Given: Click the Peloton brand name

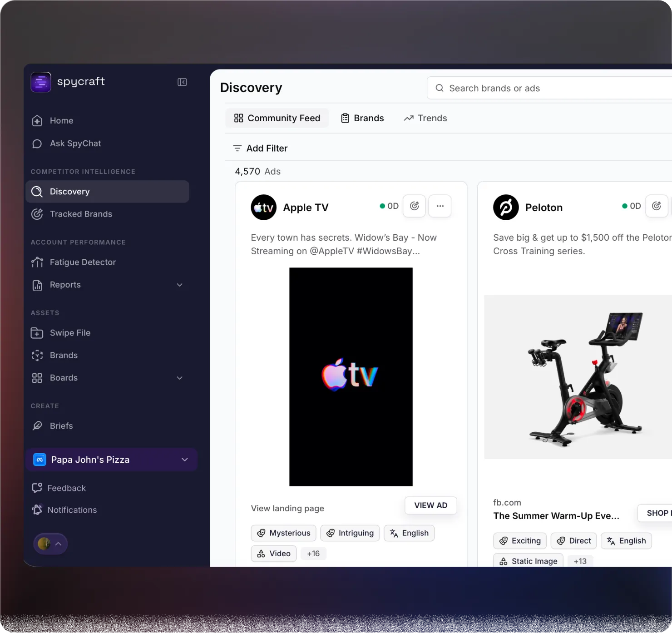Looking at the screenshot, I should click(x=544, y=208).
